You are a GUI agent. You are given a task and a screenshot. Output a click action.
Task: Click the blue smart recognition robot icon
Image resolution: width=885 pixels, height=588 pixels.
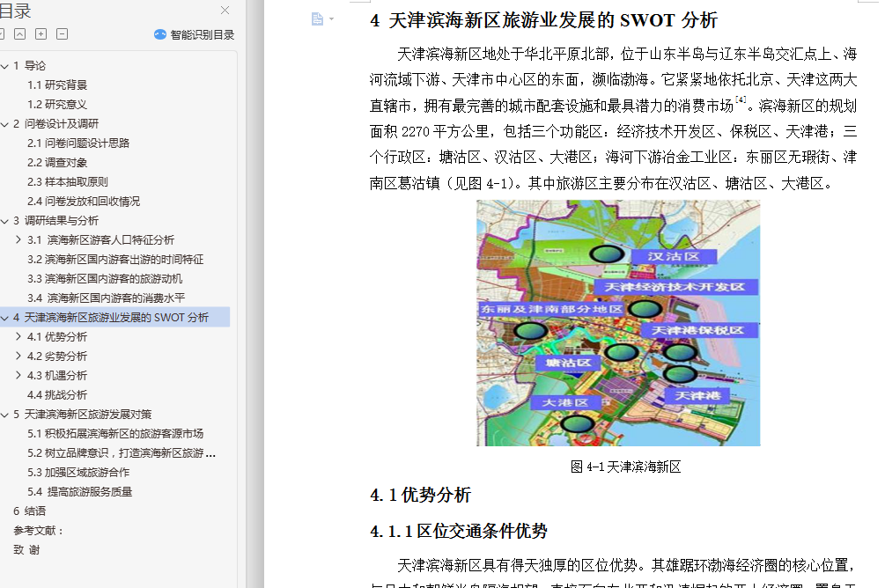point(160,34)
